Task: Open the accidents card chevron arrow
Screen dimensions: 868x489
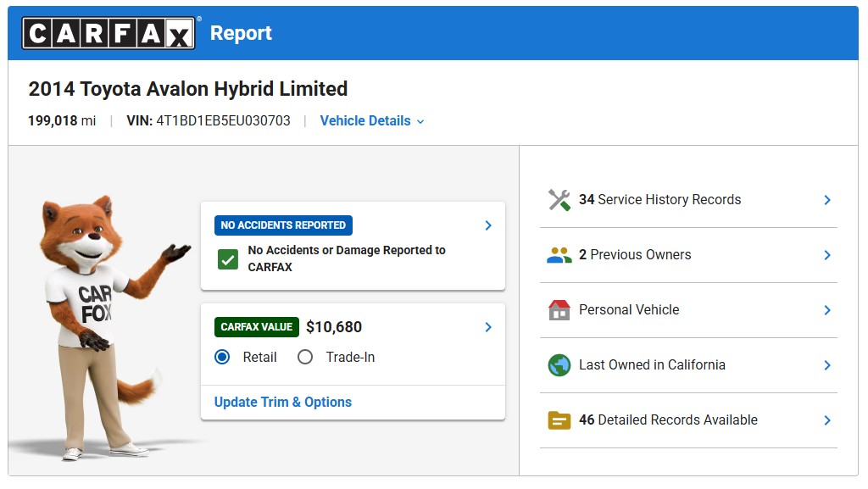Action: [488, 225]
